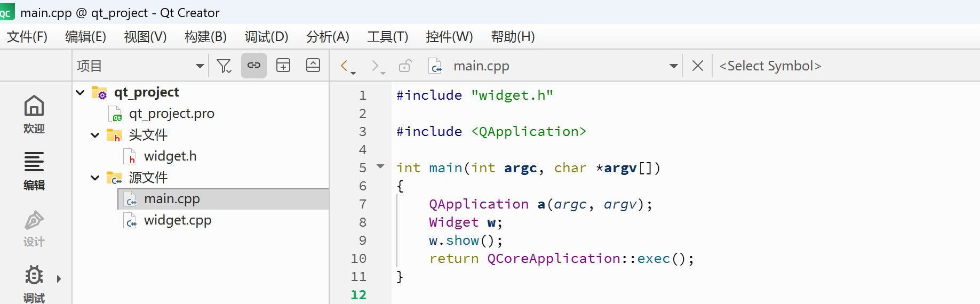Switch to the 设计 design mode
This screenshot has height=304, width=980.
click(34, 228)
